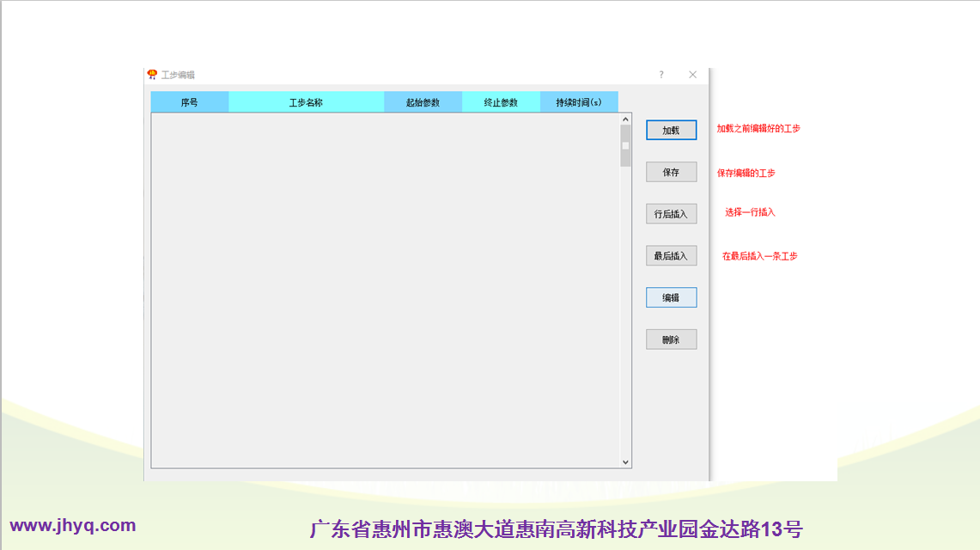Select the 持续时间(s) column header
Image resolution: width=980 pixels, height=550 pixels.
579,102
